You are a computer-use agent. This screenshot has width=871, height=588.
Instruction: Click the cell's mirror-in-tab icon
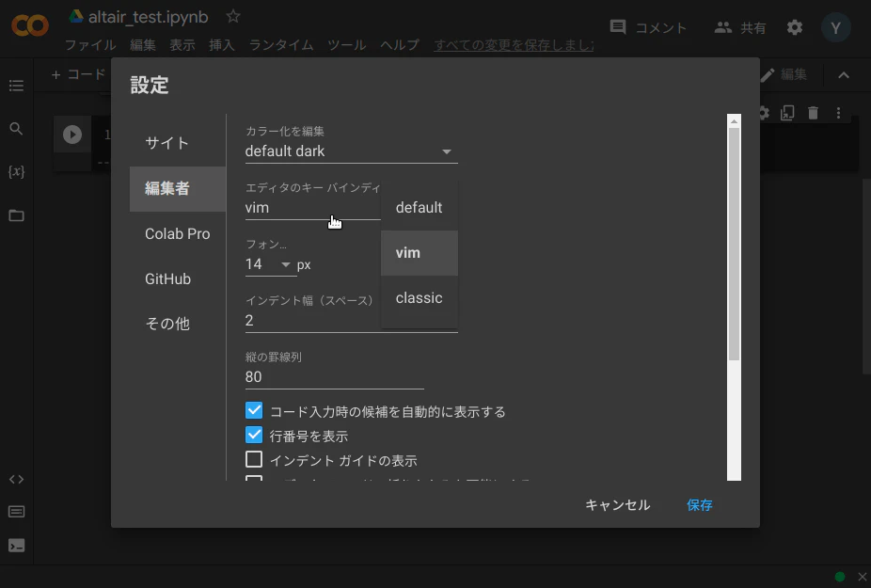787,114
